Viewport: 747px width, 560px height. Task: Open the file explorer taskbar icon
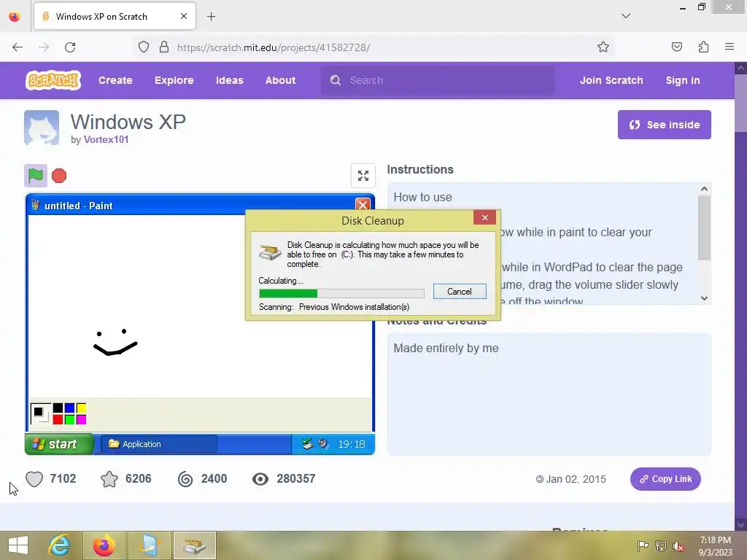(x=149, y=545)
